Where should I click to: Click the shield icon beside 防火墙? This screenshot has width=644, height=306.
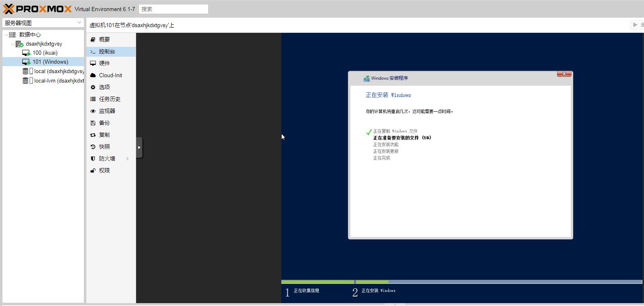coord(93,159)
